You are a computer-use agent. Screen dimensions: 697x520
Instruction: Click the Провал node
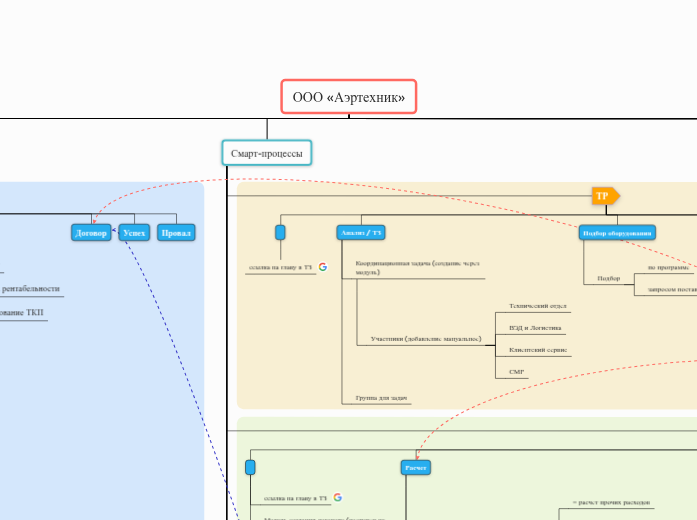[x=176, y=233]
